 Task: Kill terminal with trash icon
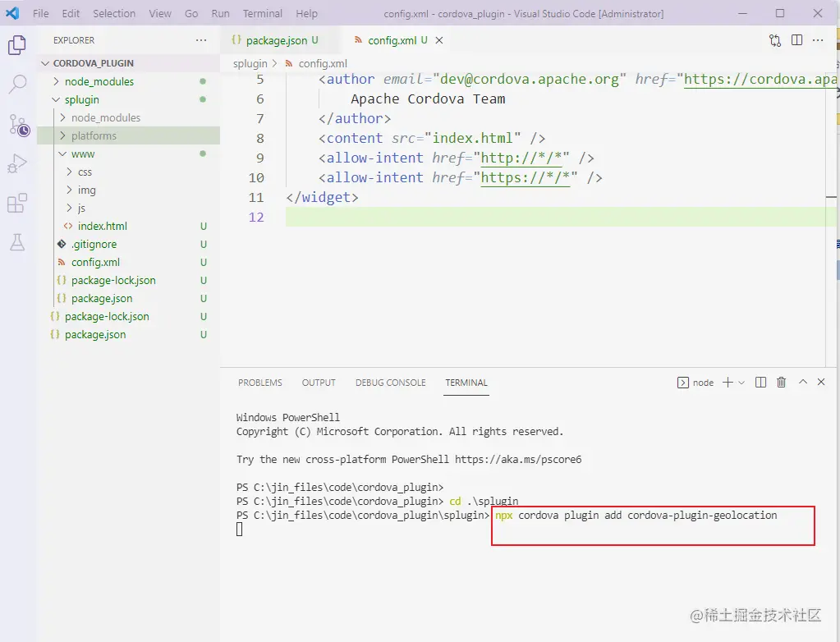point(782,383)
